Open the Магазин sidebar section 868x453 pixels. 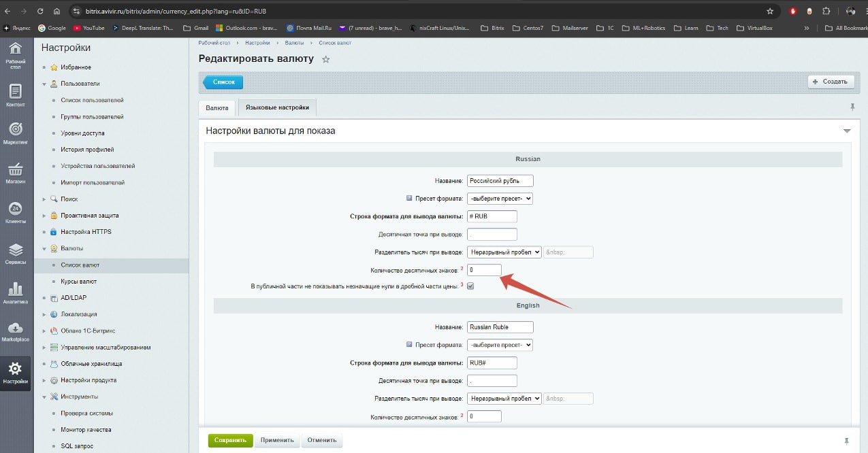(x=15, y=173)
